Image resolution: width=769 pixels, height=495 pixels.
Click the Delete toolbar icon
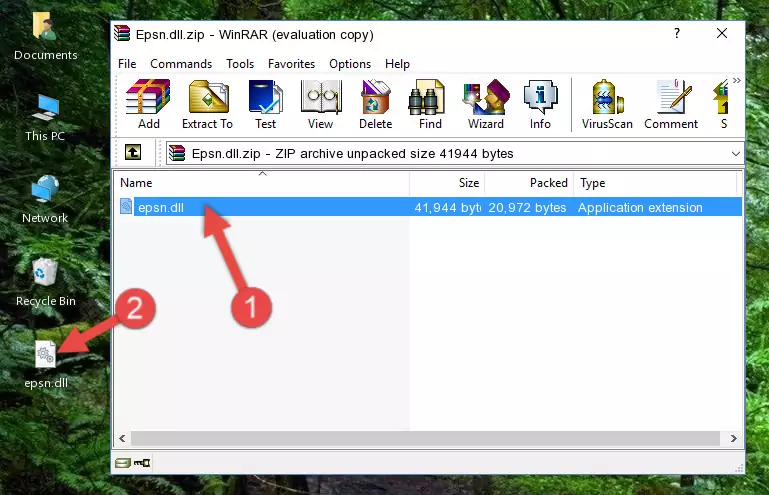(375, 104)
